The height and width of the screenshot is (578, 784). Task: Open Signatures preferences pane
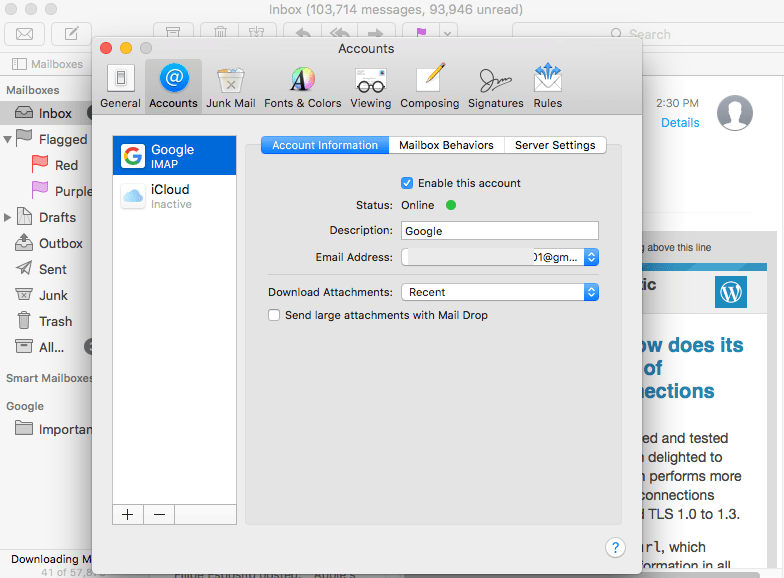[495, 86]
